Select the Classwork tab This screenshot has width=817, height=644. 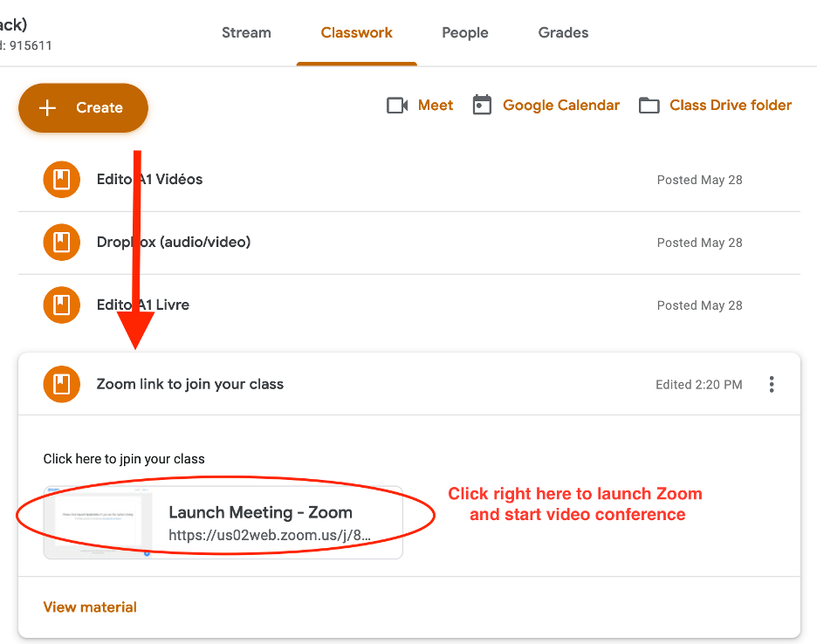pyautogui.click(x=356, y=33)
